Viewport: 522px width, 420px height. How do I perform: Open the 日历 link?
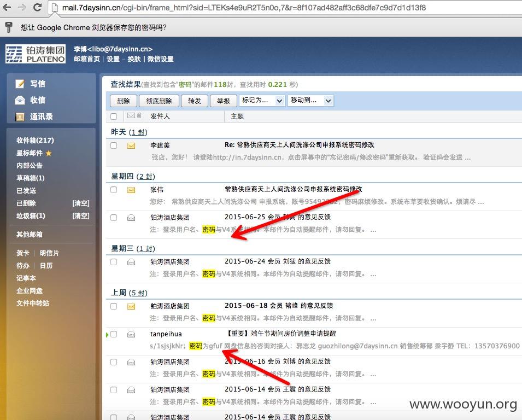point(46,265)
